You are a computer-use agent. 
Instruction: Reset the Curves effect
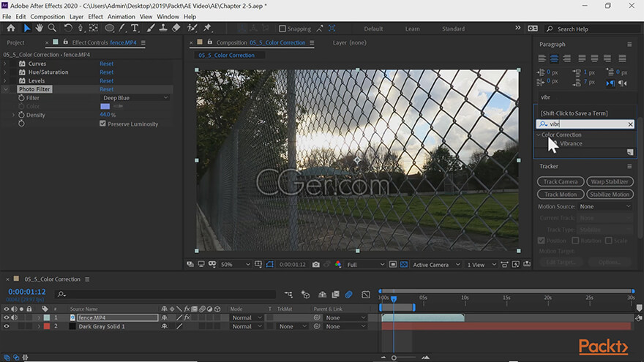106,64
